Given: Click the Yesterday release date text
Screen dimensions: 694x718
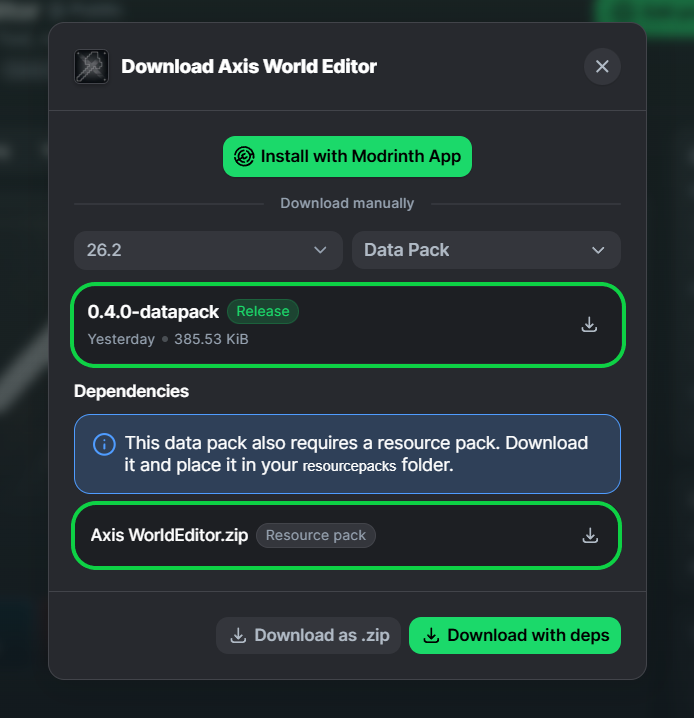Looking at the screenshot, I should [121, 339].
